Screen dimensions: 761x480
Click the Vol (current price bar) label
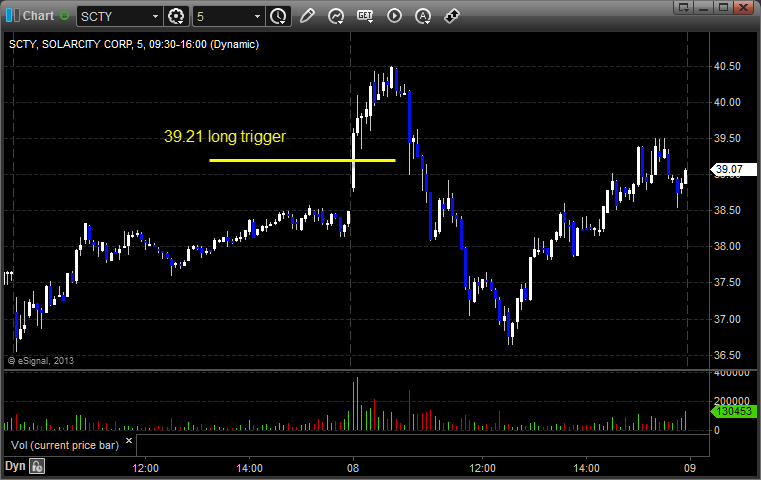[65, 445]
